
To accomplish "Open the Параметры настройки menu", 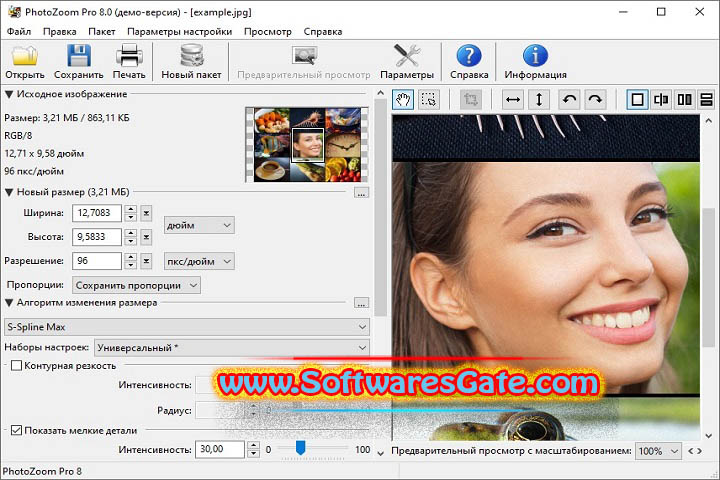I will click(180, 32).
